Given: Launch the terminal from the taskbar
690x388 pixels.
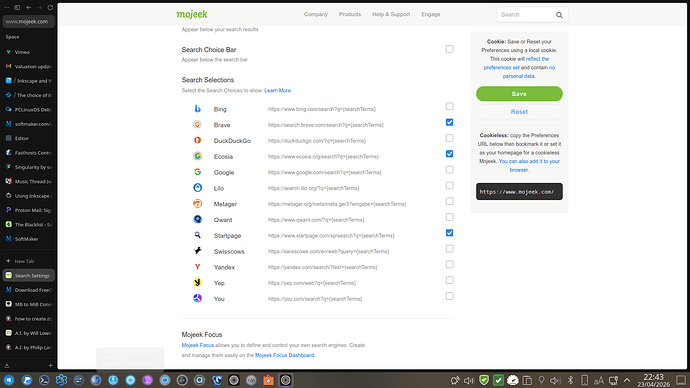Looking at the screenshot, I should tap(44, 380).
